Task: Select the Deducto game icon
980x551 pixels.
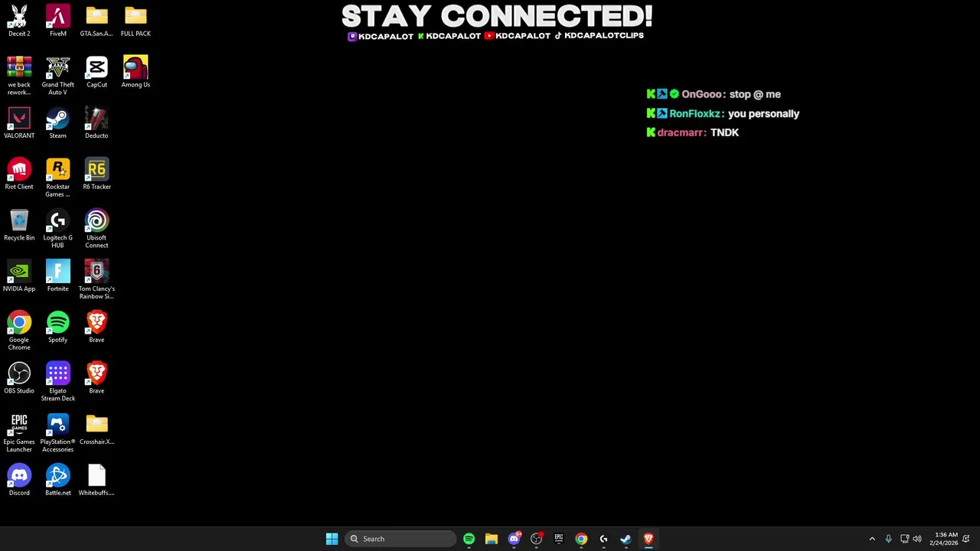Action: click(96, 123)
